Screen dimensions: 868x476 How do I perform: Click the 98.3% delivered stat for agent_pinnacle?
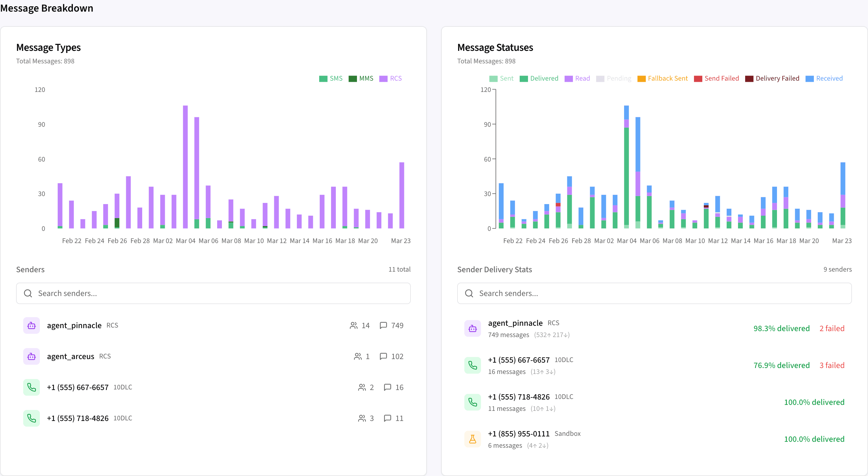pyautogui.click(x=781, y=328)
